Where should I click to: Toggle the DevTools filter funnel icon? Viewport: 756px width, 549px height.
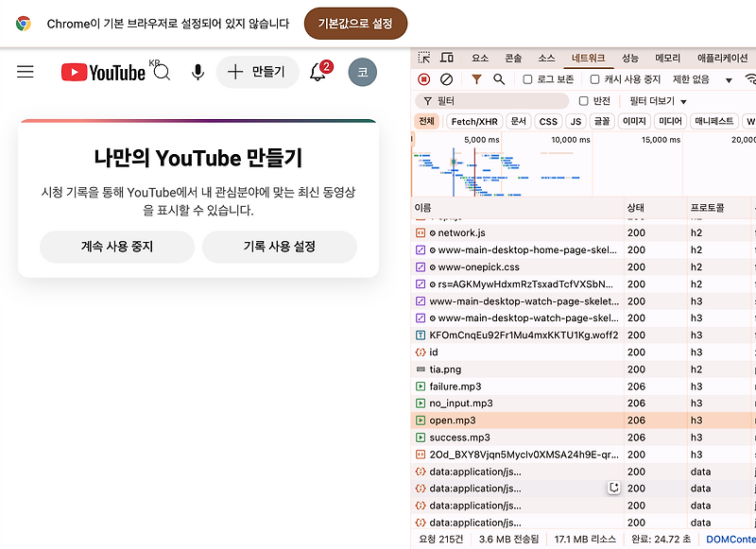pos(476,79)
